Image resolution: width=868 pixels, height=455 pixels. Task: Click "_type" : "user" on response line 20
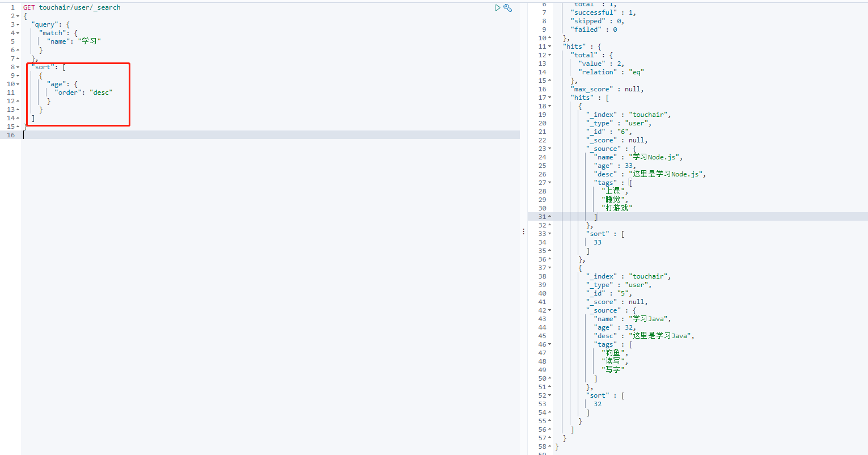(x=619, y=123)
